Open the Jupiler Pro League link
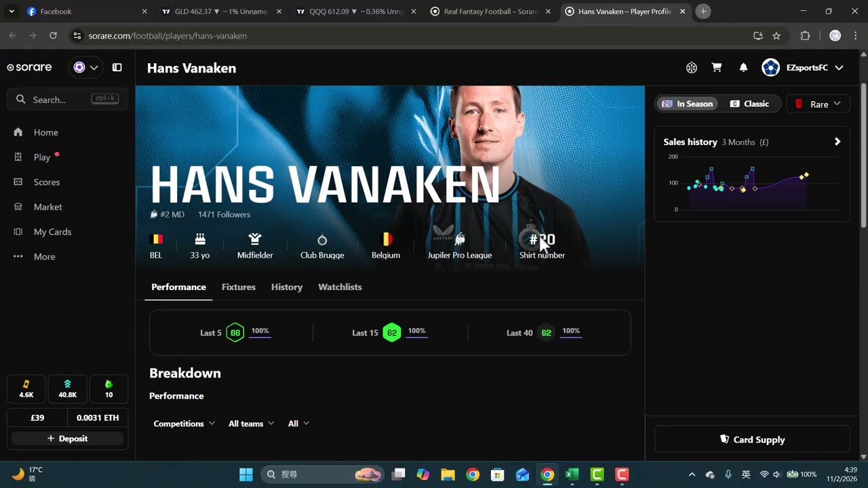This screenshot has width=868, height=488. [460, 247]
